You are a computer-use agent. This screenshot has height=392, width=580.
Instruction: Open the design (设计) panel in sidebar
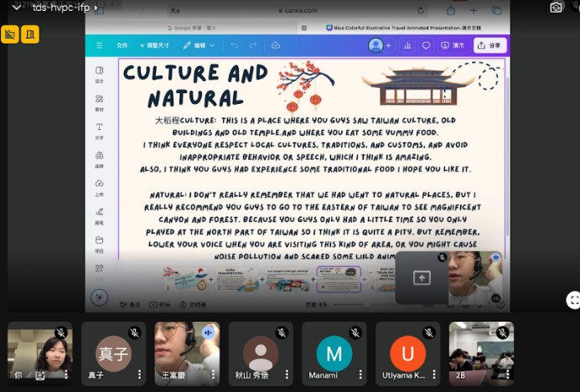pyautogui.click(x=100, y=74)
